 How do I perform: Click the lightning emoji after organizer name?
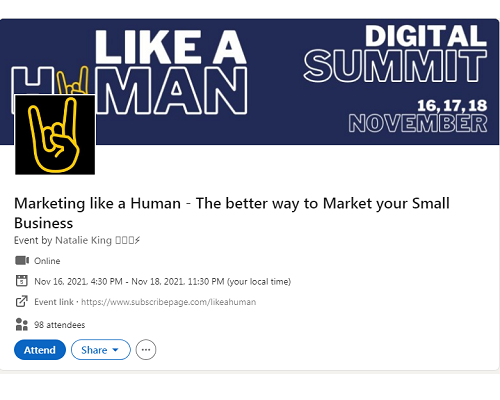(137, 240)
